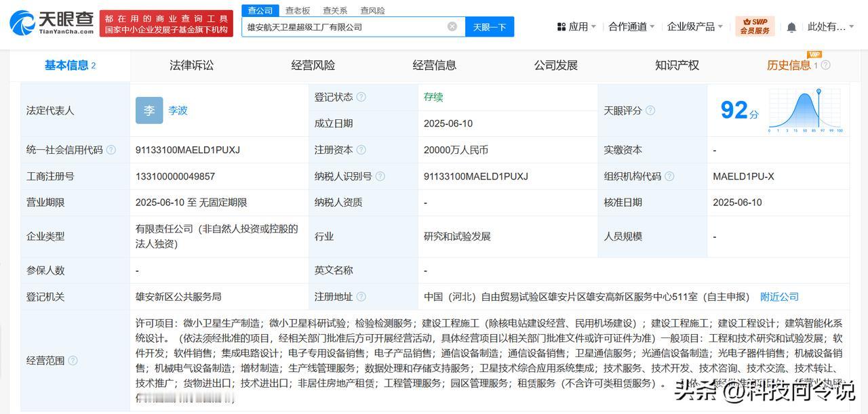Click help icon next to 经营范围
This screenshot has width=868, height=414.
(73, 360)
